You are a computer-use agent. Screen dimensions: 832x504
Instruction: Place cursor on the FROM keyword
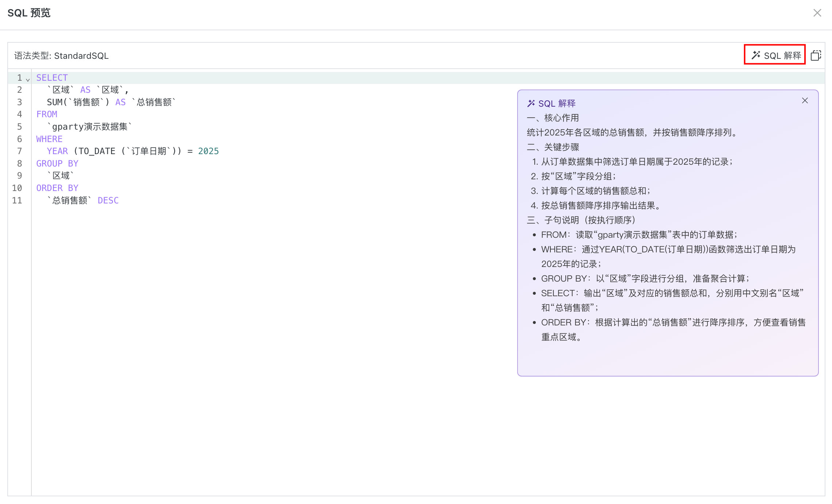(47, 114)
